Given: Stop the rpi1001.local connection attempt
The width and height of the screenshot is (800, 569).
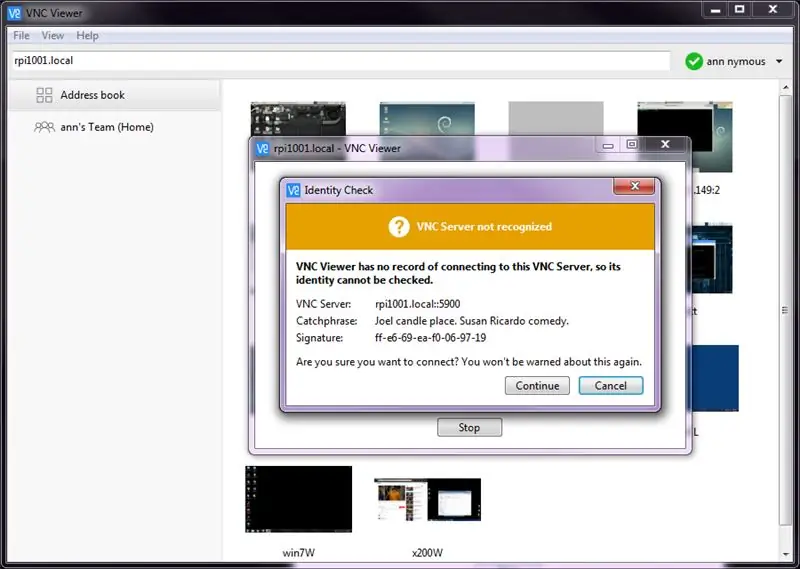Looking at the screenshot, I should click(469, 427).
